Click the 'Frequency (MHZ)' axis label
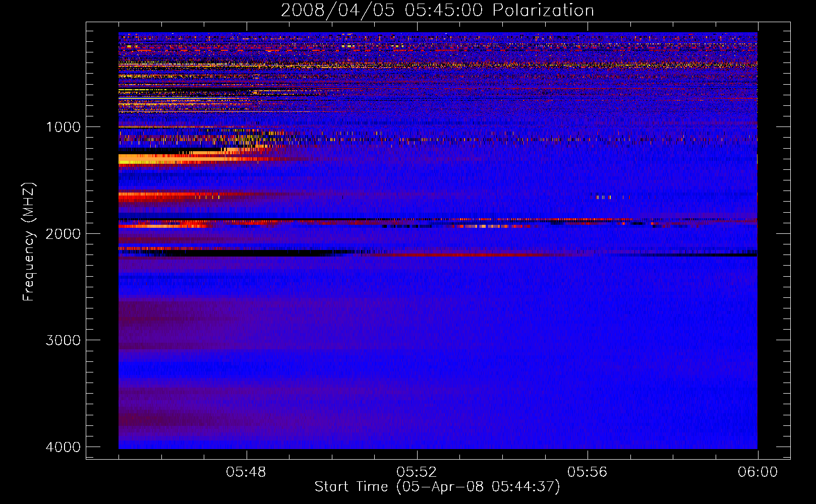Viewport: 816px width, 504px height. click(x=29, y=242)
